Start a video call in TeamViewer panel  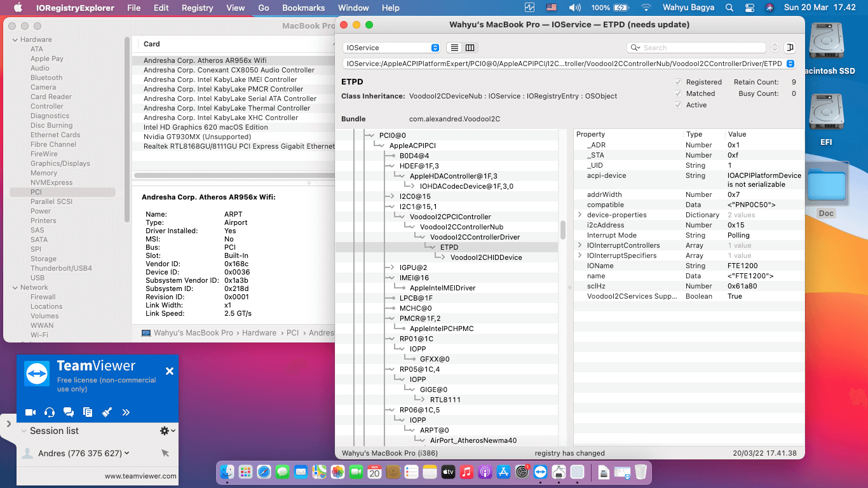pyautogui.click(x=31, y=412)
